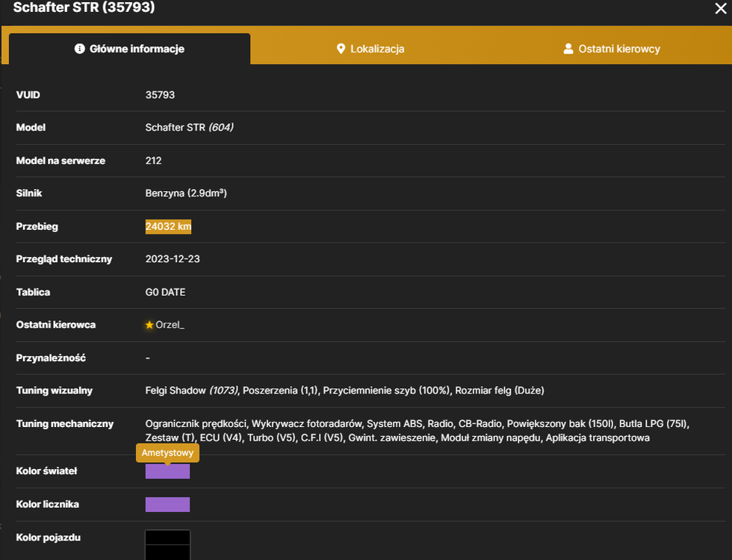Image resolution: width=732 pixels, height=560 pixels.
Task: Click the Ametystowy tooltip label
Action: [x=167, y=452]
